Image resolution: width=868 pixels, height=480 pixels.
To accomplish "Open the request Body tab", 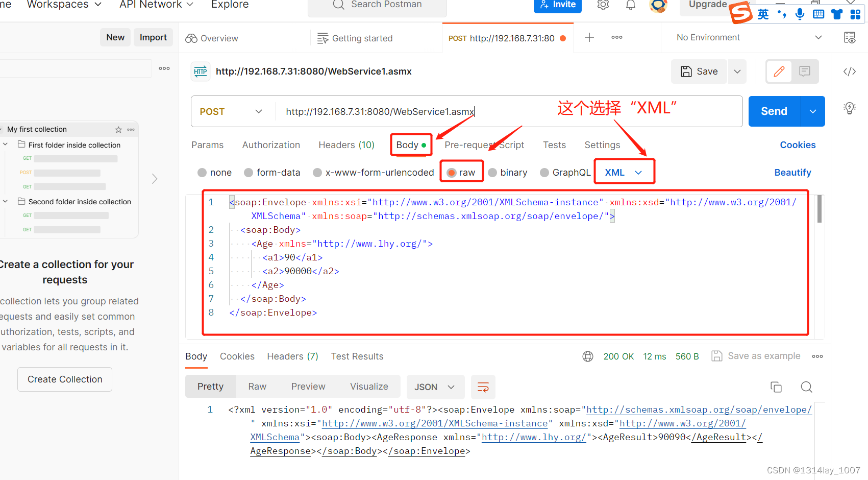I will 411,145.
